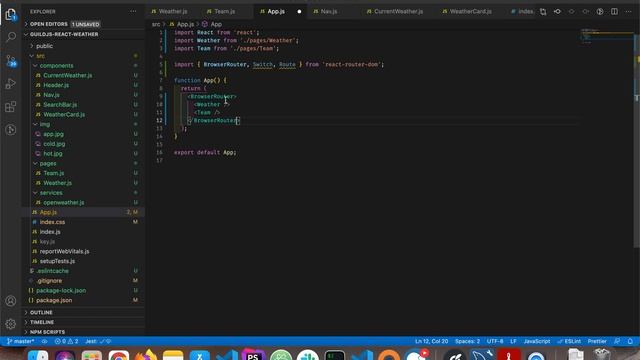Open .gitignore in the file tree
The height and width of the screenshot is (360, 640).
(x=83, y=281)
